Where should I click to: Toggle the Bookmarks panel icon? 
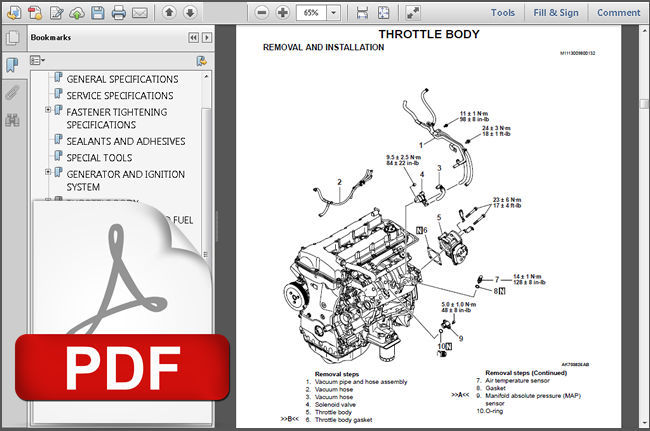pos(12,65)
